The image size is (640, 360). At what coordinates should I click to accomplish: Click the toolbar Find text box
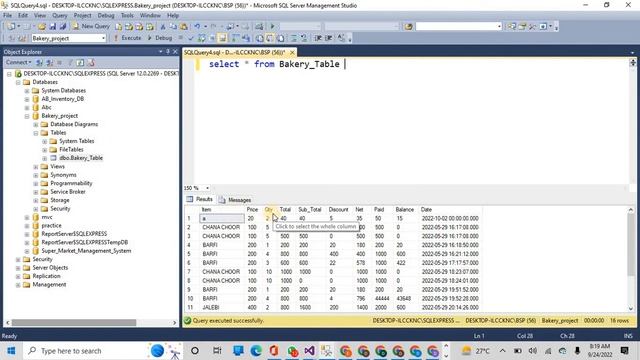click(458, 27)
